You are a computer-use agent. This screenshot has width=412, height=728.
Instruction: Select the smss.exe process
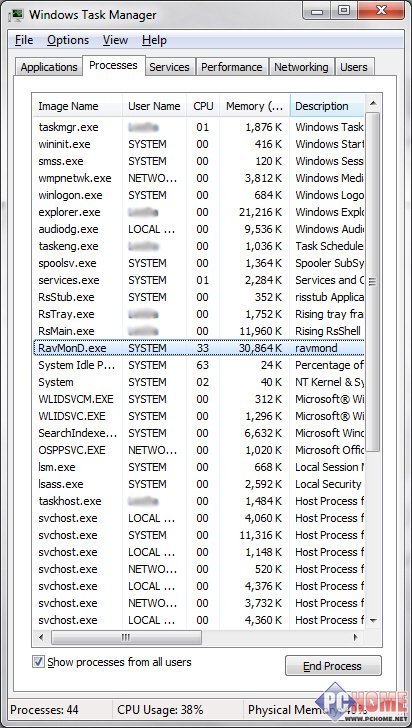point(199,161)
